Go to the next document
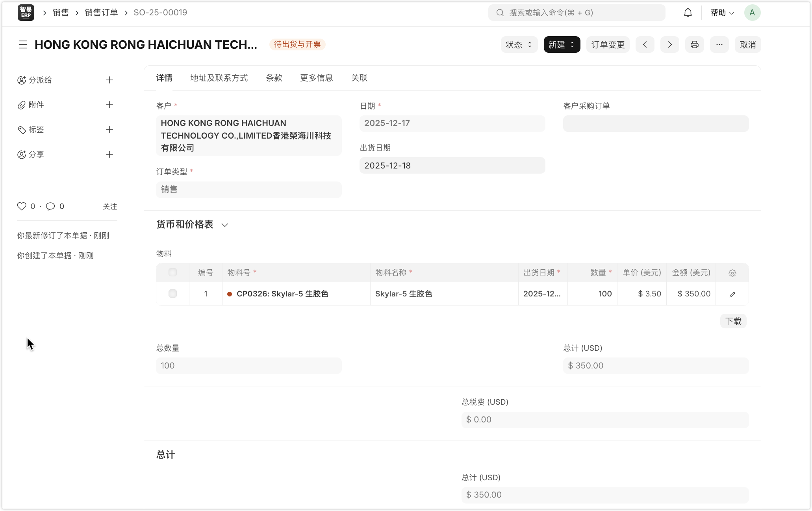Viewport: 812px width, 511px height. pyautogui.click(x=669, y=44)
